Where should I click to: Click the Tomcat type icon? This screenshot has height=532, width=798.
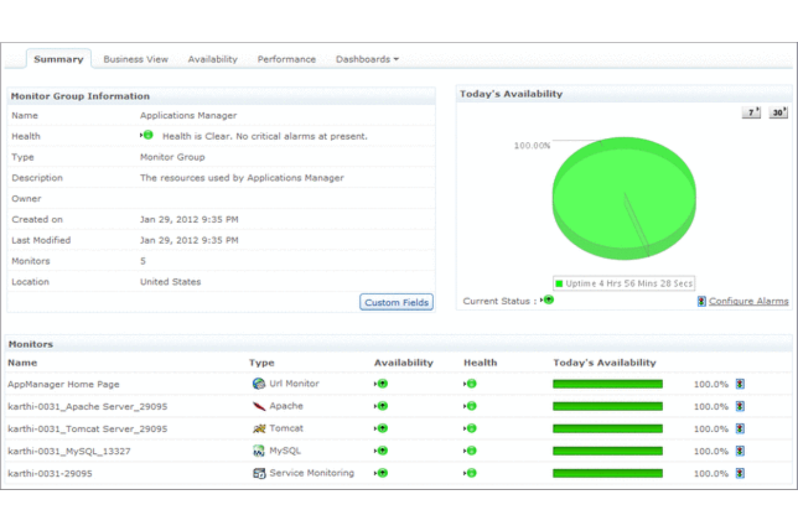[259, 429]
